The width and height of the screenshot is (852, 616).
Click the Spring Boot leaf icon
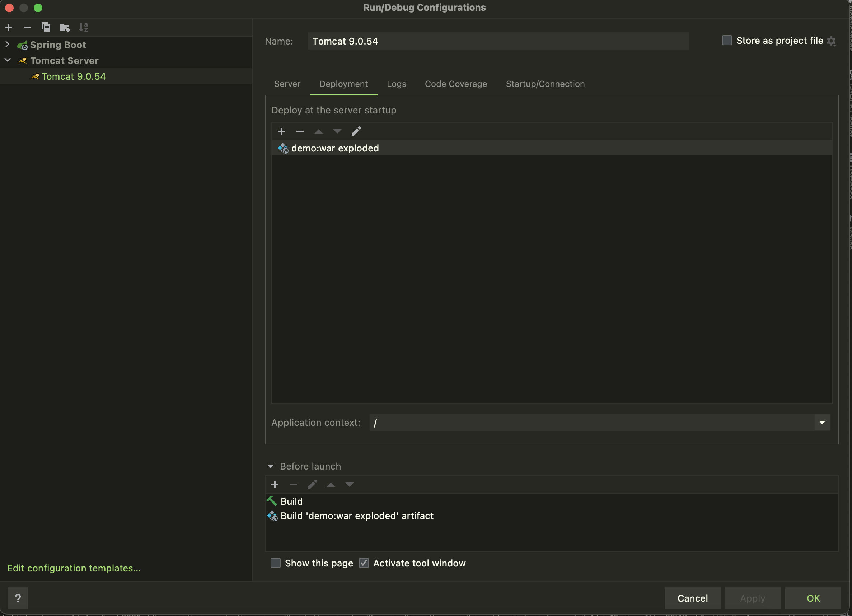(x=23, y=45)
